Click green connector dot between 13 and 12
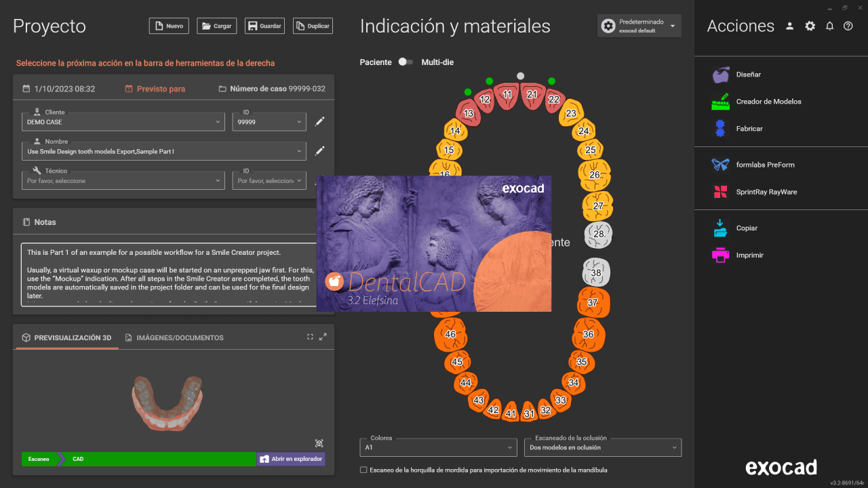Viewport: 868px width, 488px height. coord(468,91)
